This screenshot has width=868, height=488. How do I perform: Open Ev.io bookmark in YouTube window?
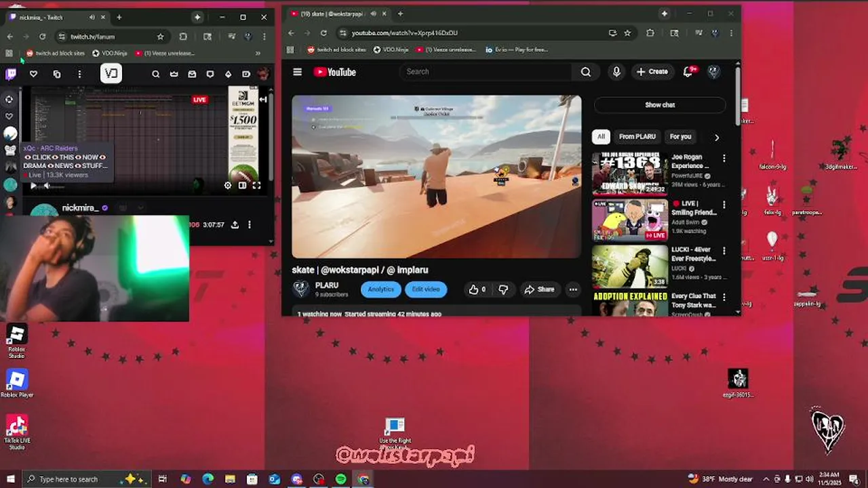[515, 49]
